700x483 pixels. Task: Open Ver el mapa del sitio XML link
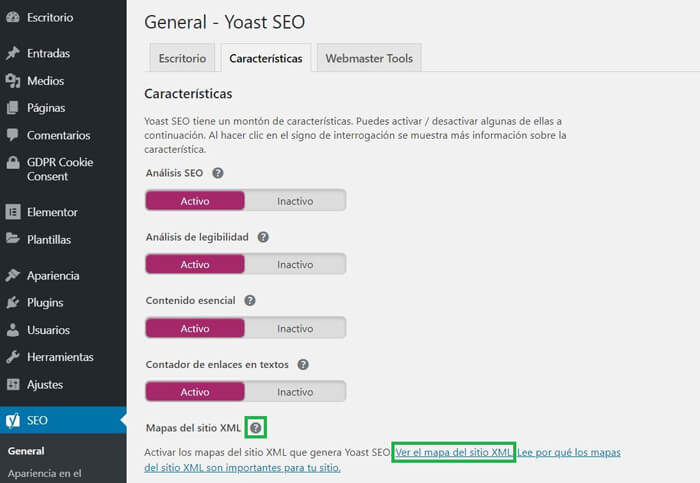[x=454, y=452]
